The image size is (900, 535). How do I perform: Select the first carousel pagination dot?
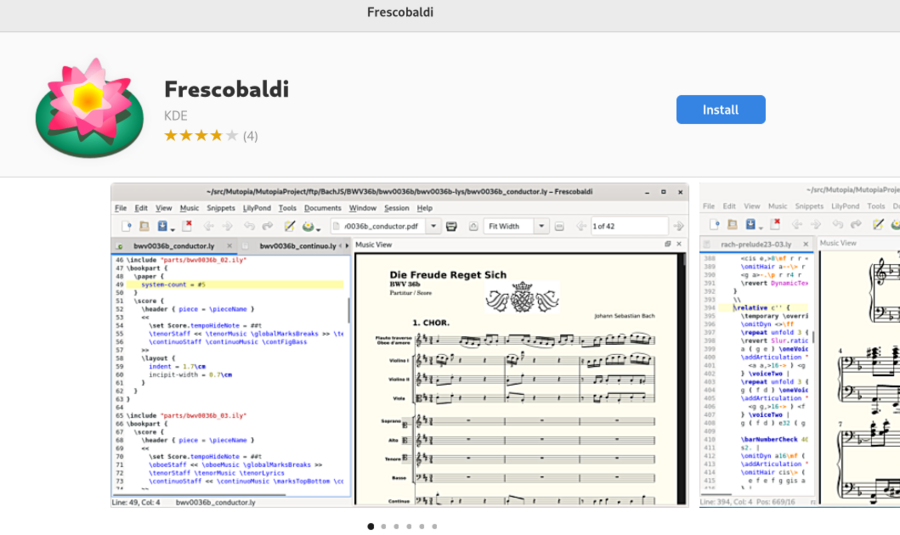coord(370,526)
